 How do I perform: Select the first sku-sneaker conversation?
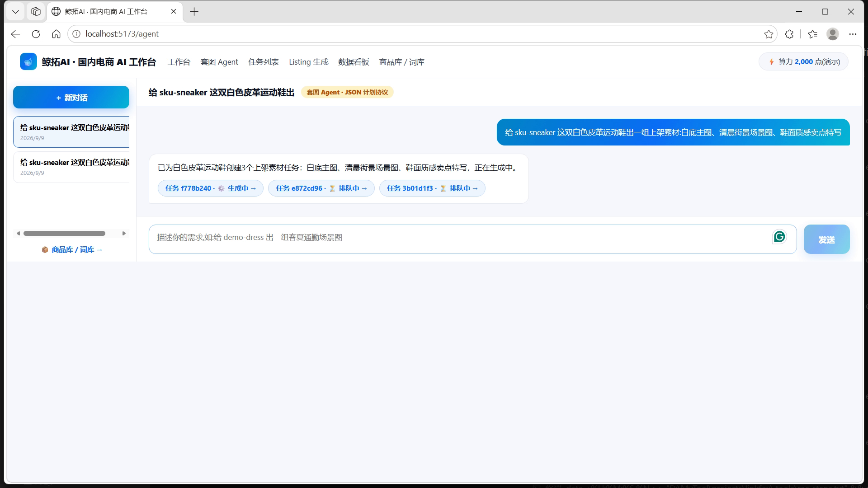[71, 132]
